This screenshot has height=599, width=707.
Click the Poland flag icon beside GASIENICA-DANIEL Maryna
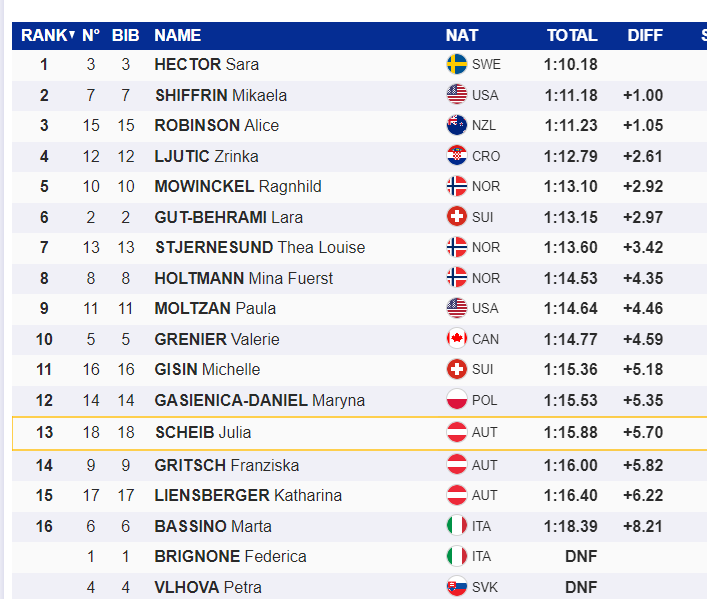tap(456, 400)
